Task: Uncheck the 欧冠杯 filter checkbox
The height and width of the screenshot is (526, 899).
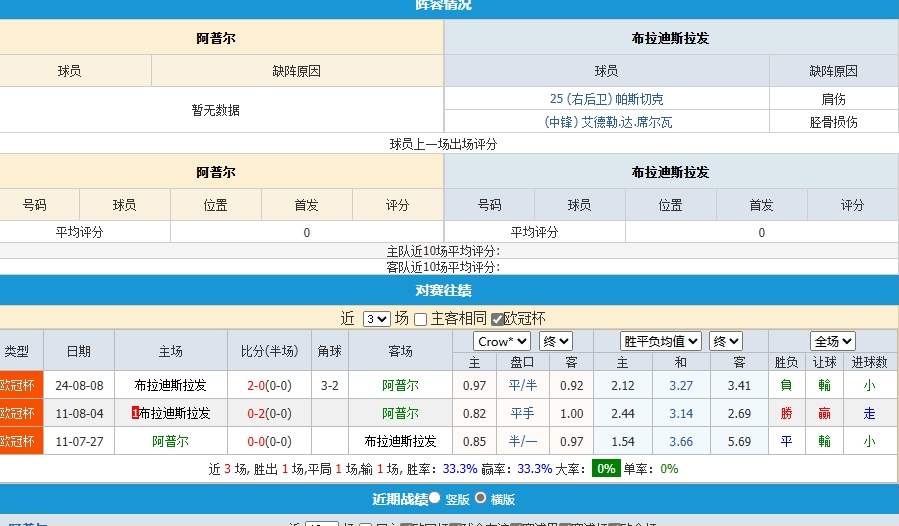Action: click(x=497, y=319)
